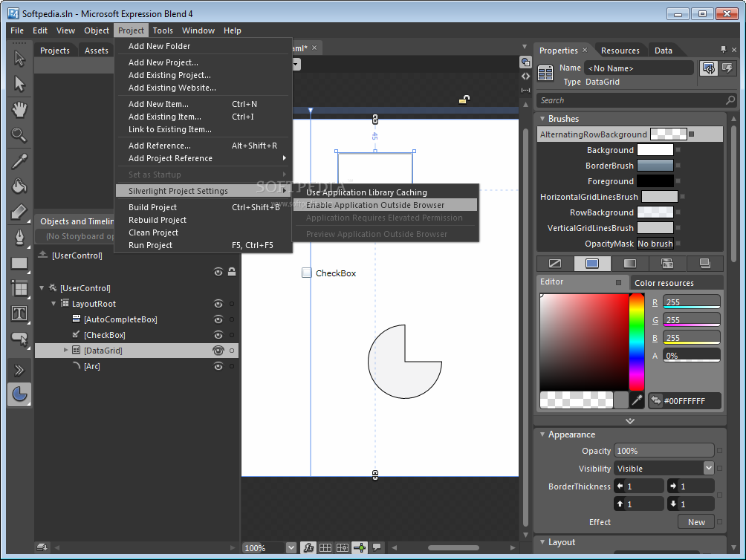746x560 pixels.
Task: Toggle rendering of effects fx button
Action: [x=309, y=547]
